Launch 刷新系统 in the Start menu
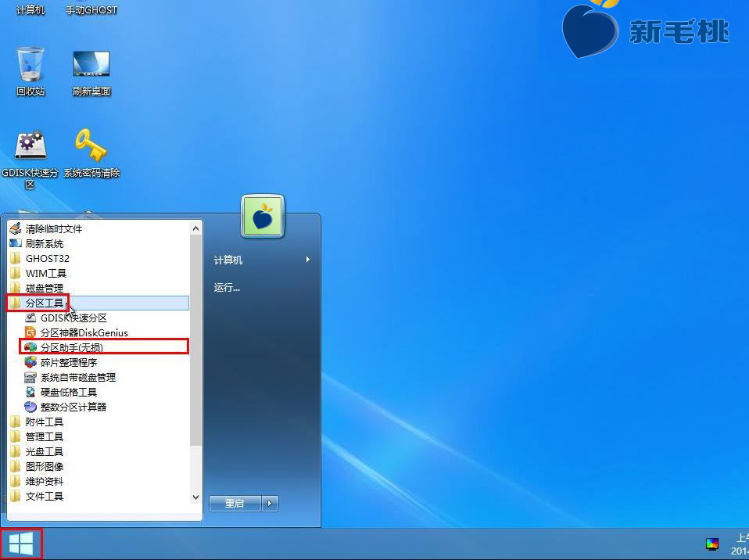 point(99,244)
